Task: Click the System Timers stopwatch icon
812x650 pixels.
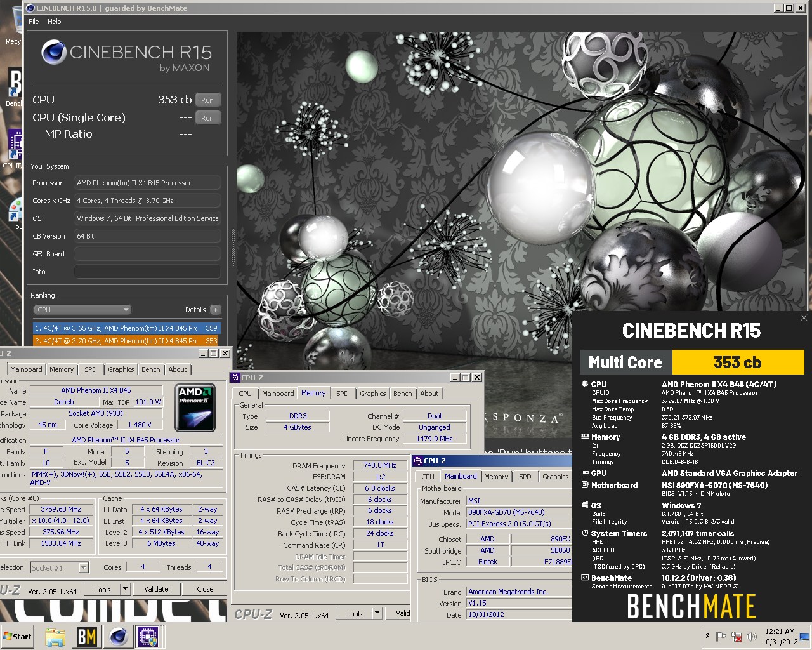Action: click(x=585, y=533)
